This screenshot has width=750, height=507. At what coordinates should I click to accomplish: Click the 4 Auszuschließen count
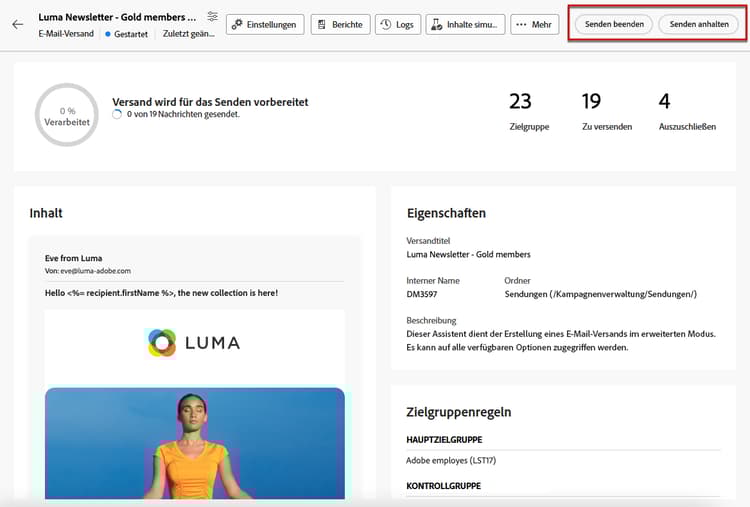(687, 111)
